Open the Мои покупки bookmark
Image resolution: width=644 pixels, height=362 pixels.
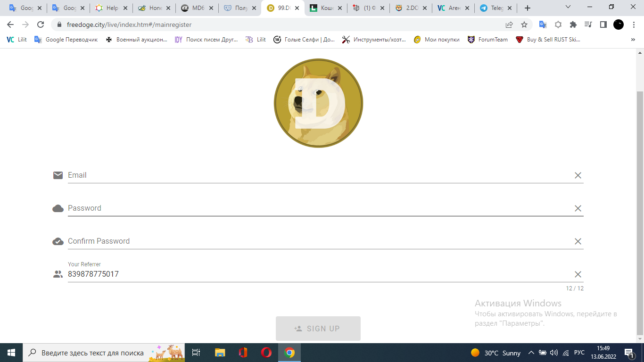point(437,40)
